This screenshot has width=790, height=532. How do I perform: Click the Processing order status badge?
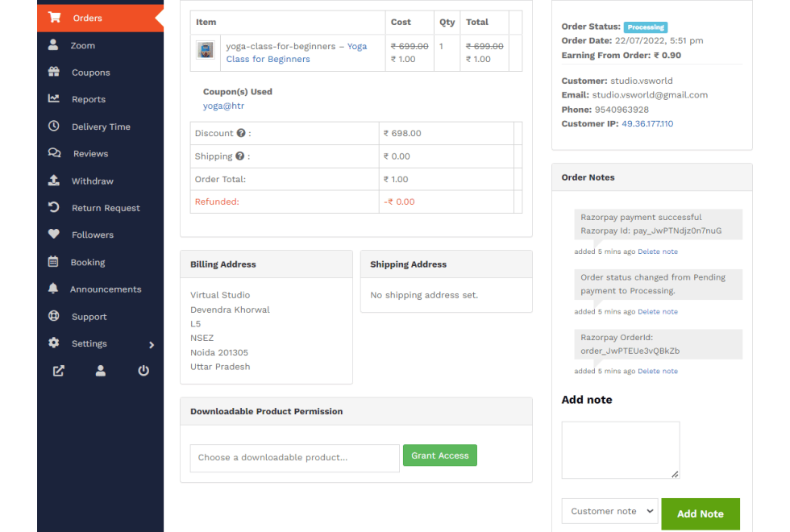coord(646,27)
